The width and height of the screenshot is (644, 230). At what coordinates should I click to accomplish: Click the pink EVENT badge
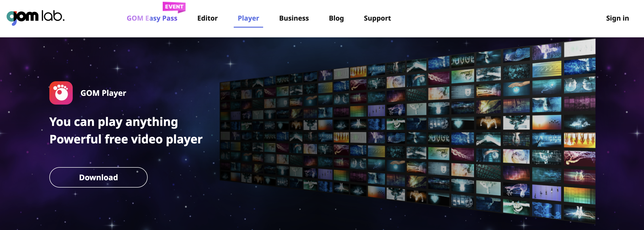coord(174,7)
